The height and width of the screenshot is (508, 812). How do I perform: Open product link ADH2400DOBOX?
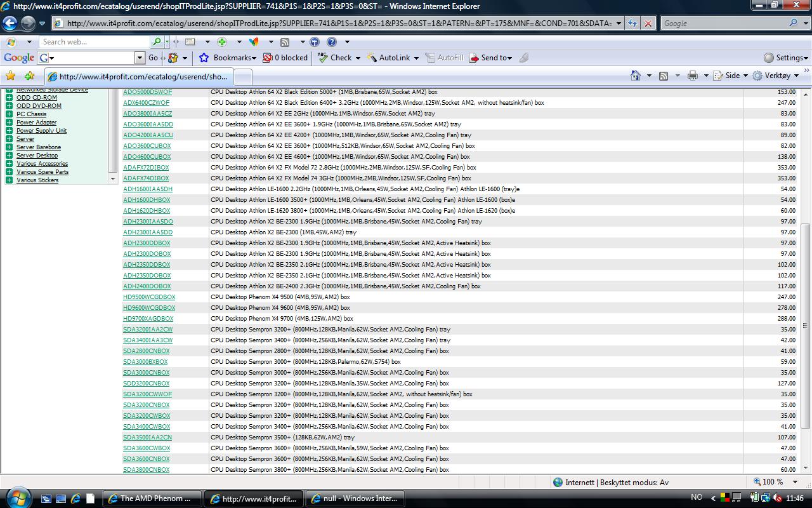tap(147, 286)
